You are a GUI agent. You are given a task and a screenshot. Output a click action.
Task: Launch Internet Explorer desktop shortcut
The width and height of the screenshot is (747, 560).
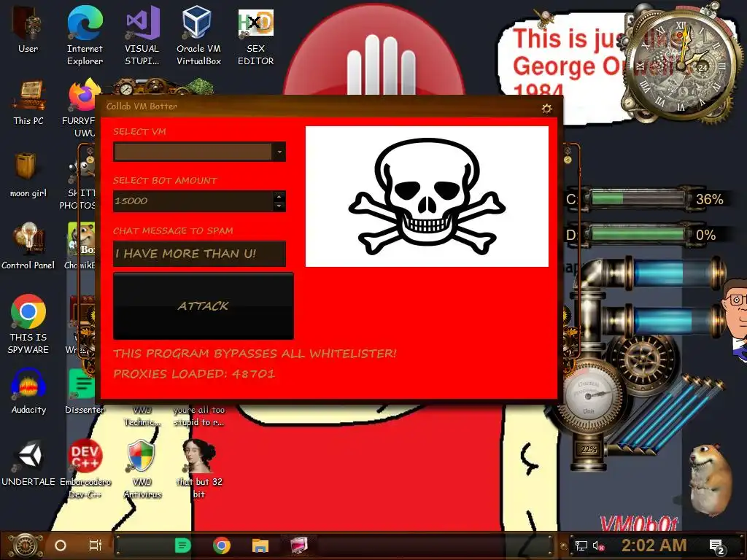pyautogui.click(x=85, y=36)
